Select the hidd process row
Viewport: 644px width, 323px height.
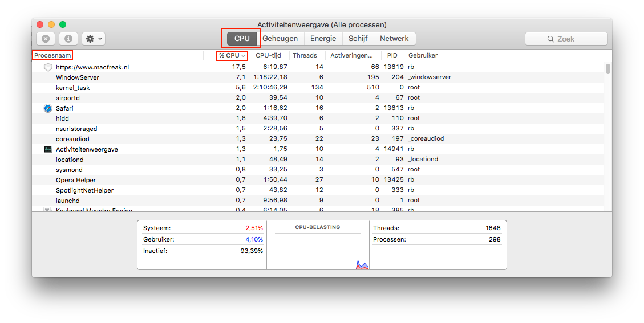coord(318,118)
